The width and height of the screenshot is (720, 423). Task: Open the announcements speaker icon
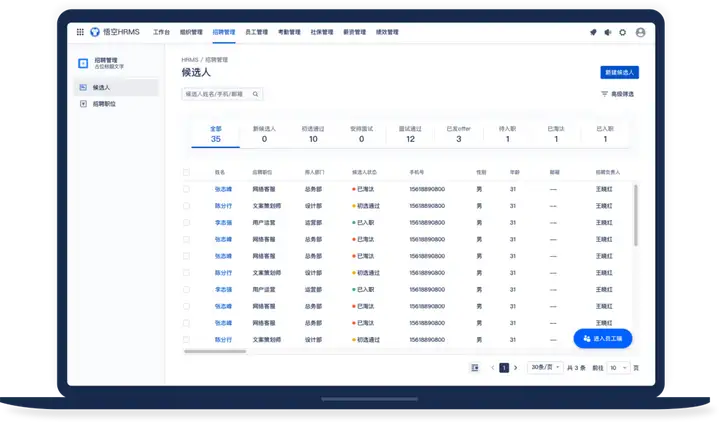click(x=608, y=32)
